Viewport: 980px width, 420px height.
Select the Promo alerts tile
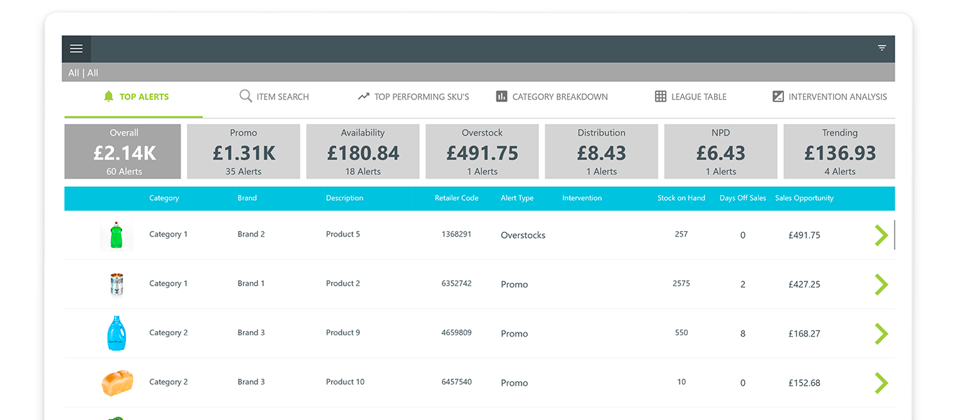(x=244, y=152)
